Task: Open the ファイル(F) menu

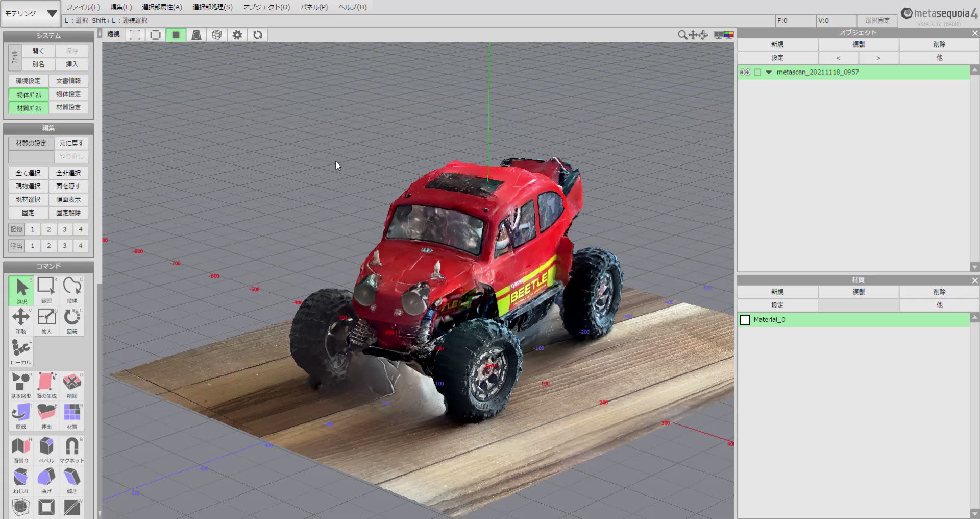Action: [83, 7]
